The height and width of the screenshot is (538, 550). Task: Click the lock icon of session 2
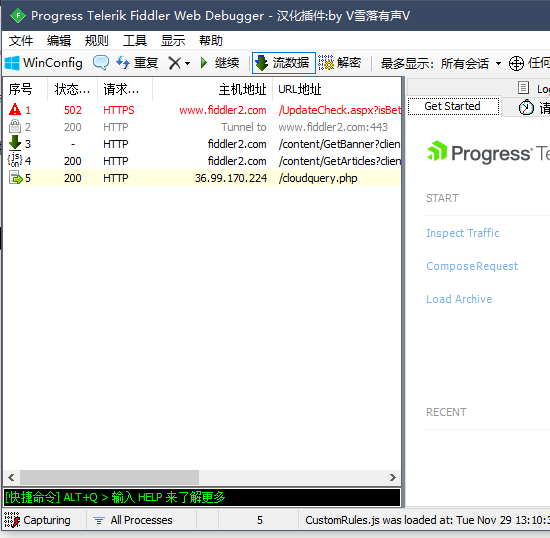tap(15, 127)
